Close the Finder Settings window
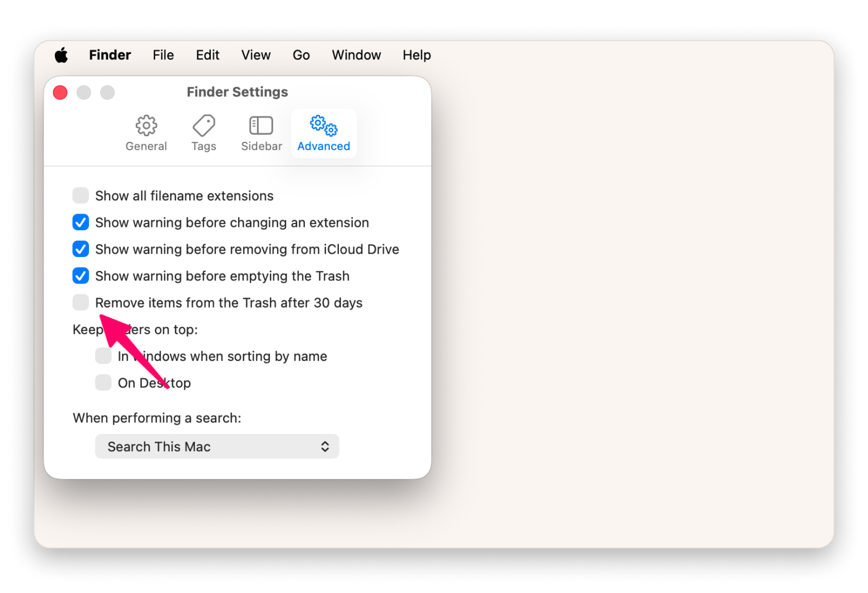Screen dimensions: 868x593 tap(60, 92)
